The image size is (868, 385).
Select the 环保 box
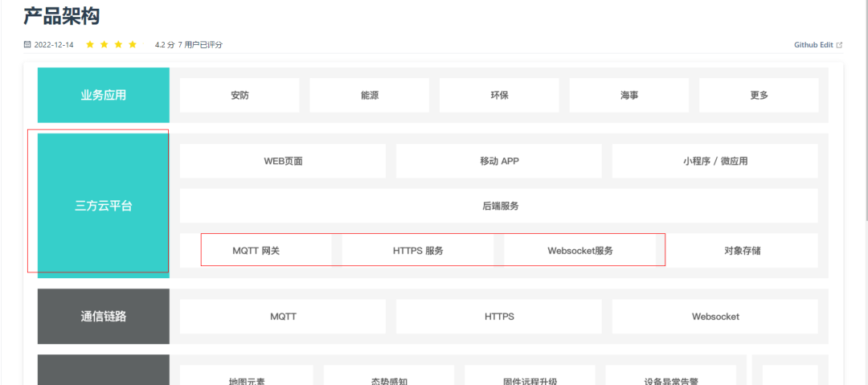[x=499, y=96]
